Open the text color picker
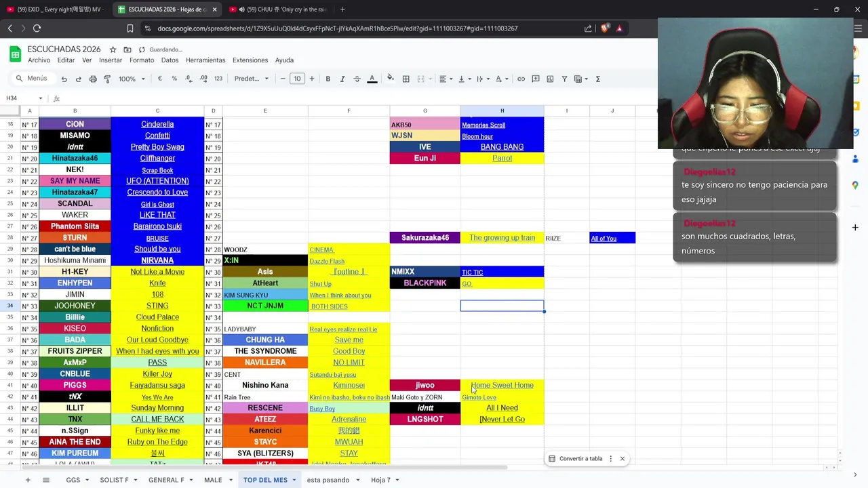The image size is (868, 488). pos(372,79)
